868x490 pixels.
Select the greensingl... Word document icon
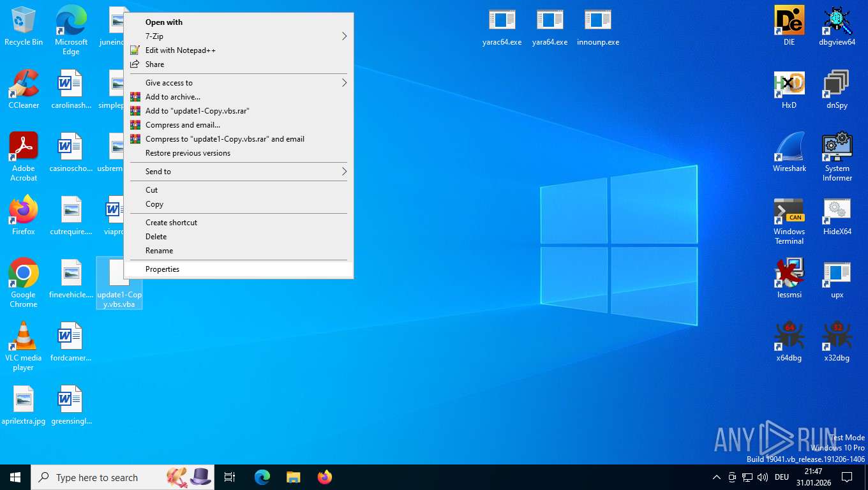[x=71, y=406]
